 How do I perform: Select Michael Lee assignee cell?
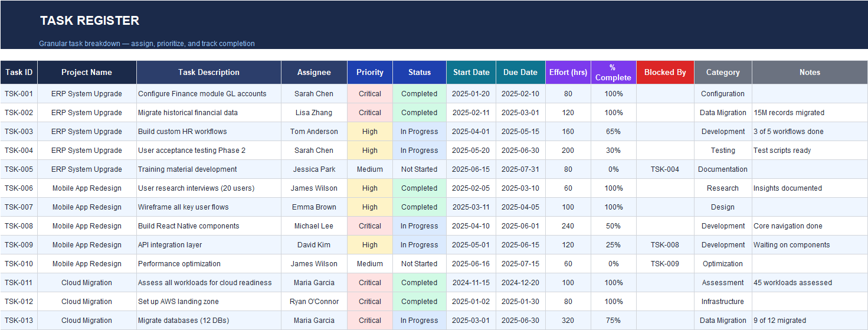(314, 226)
